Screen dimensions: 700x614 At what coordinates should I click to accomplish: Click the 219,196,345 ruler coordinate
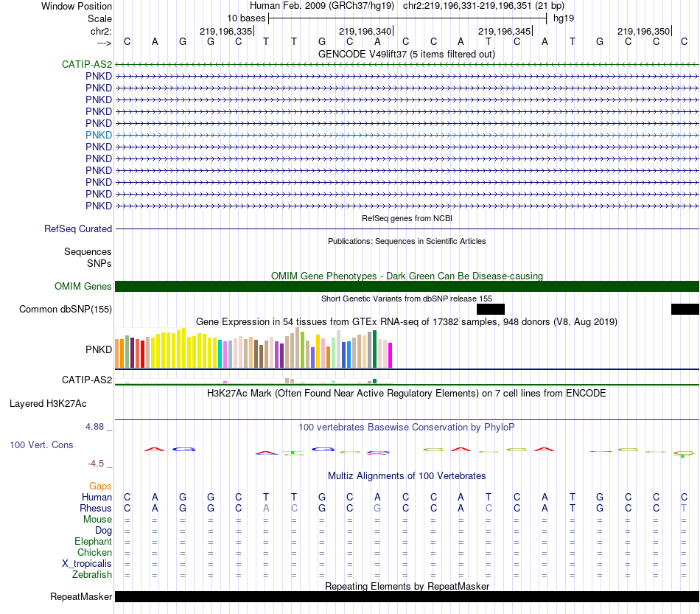tap(505, 31)
